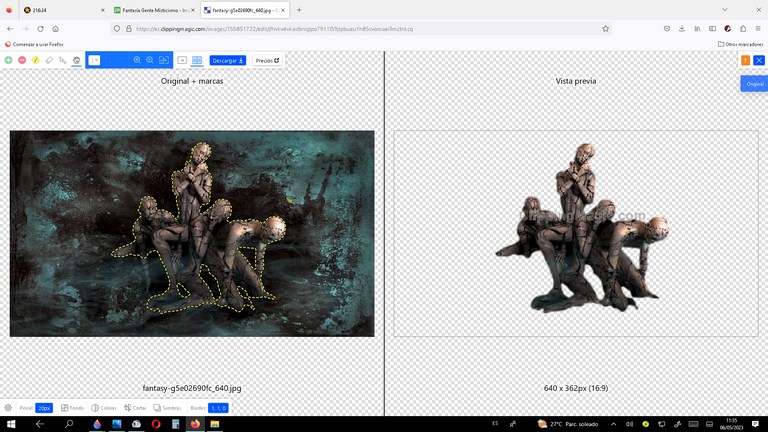The image size is (768, 432).
Task: Click the undo arrow
Action: click(109, 60)
